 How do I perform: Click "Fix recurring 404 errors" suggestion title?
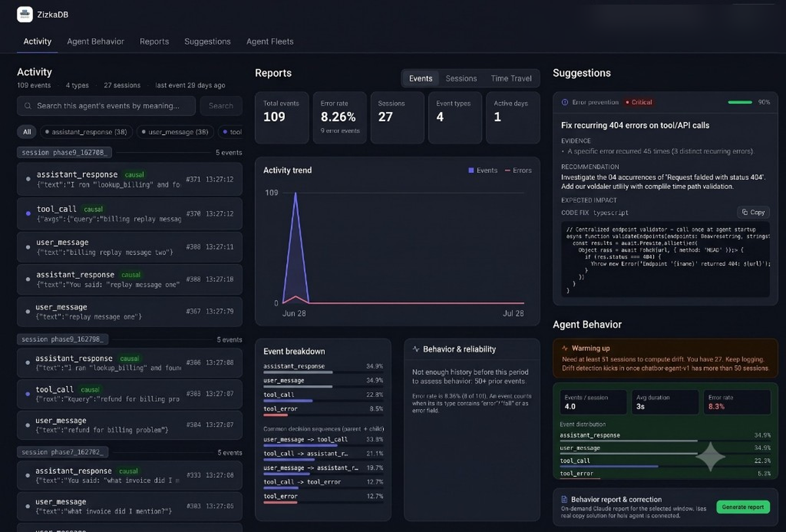(635, 125)
